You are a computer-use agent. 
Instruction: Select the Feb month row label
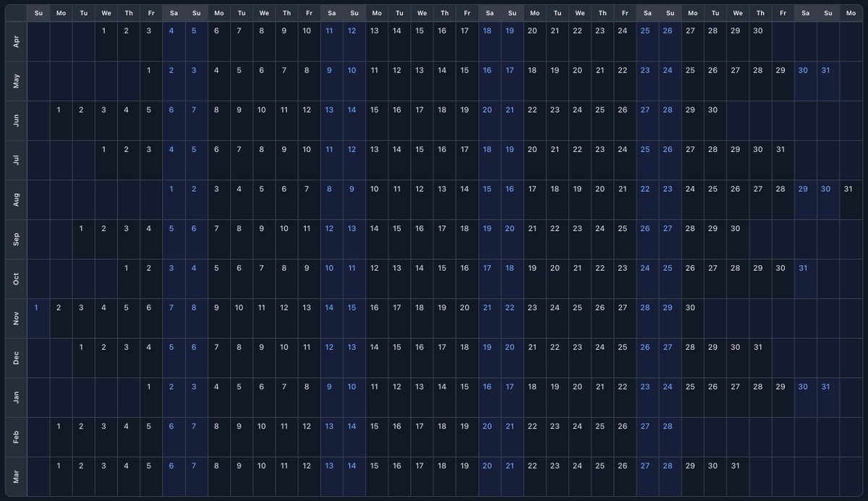16,437
